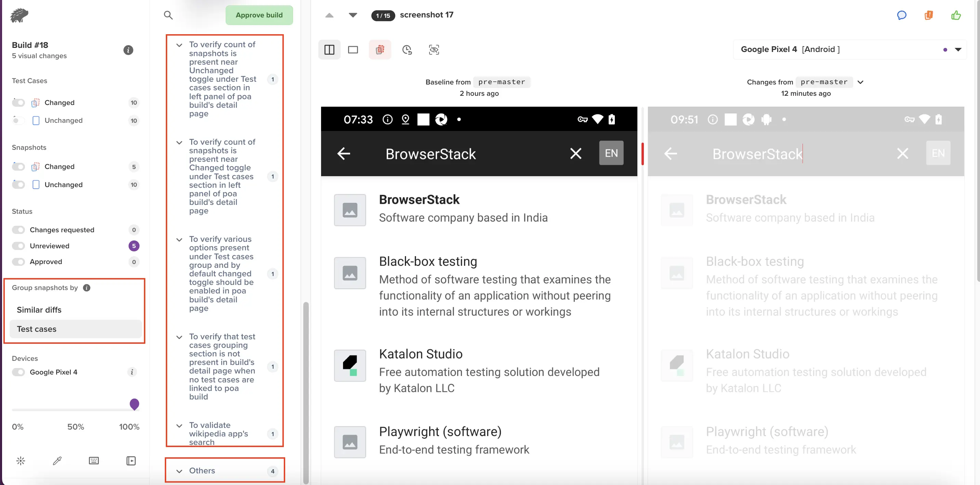Image resolution: width=980 pixels, height=485 pixels.
Task: Adjust the diff percentage slider handle
Action: 134,404
